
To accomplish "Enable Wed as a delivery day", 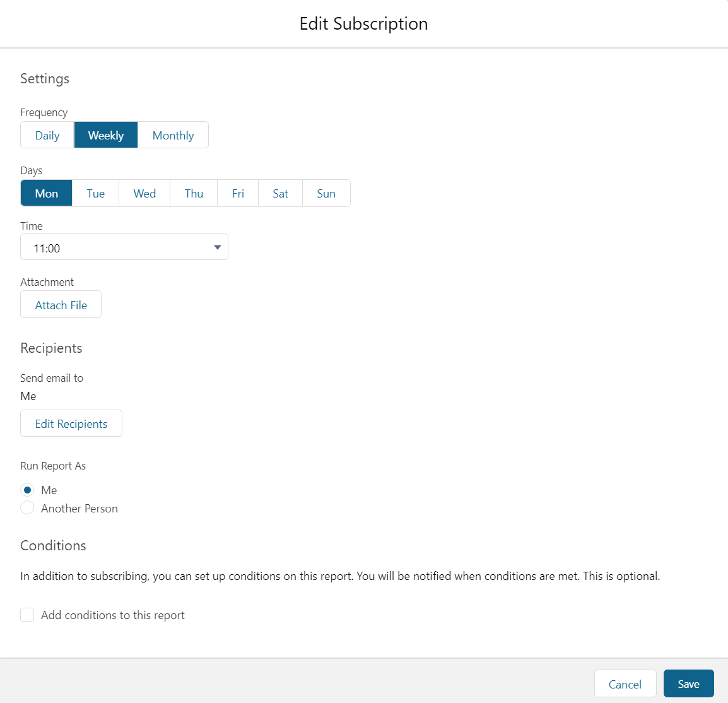I will [x=144, y=193].
